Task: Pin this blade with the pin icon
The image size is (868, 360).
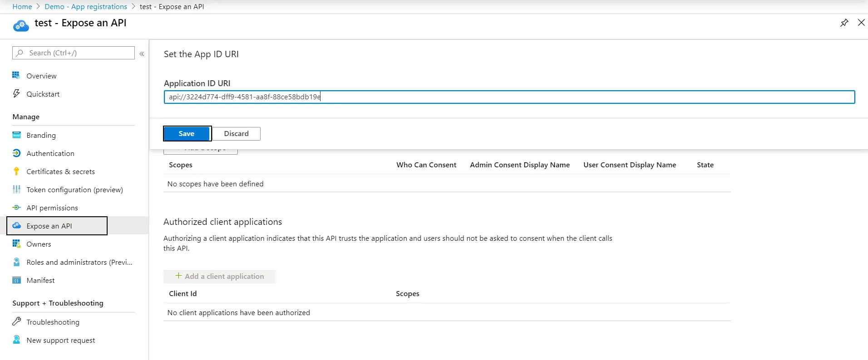Action: coord(844,23)
